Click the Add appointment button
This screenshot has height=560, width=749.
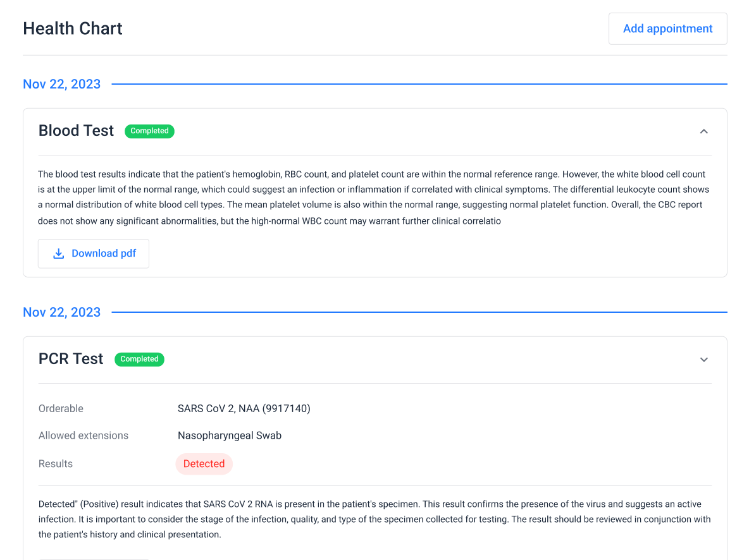coord(667,28)
